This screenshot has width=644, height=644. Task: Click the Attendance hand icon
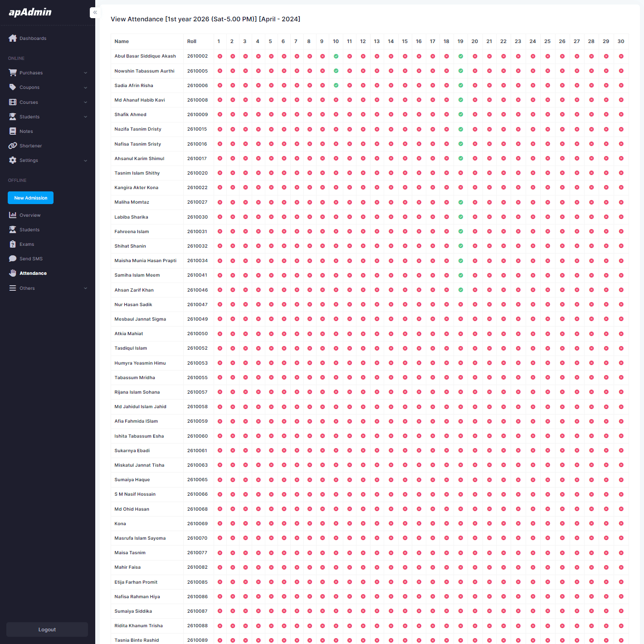click(x=13, y=273)
